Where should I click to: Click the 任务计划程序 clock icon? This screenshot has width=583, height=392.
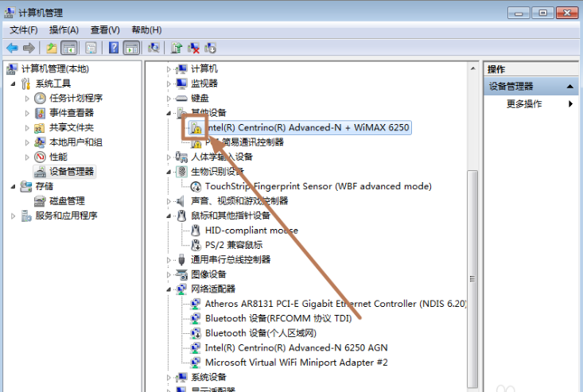pos(40,98)
